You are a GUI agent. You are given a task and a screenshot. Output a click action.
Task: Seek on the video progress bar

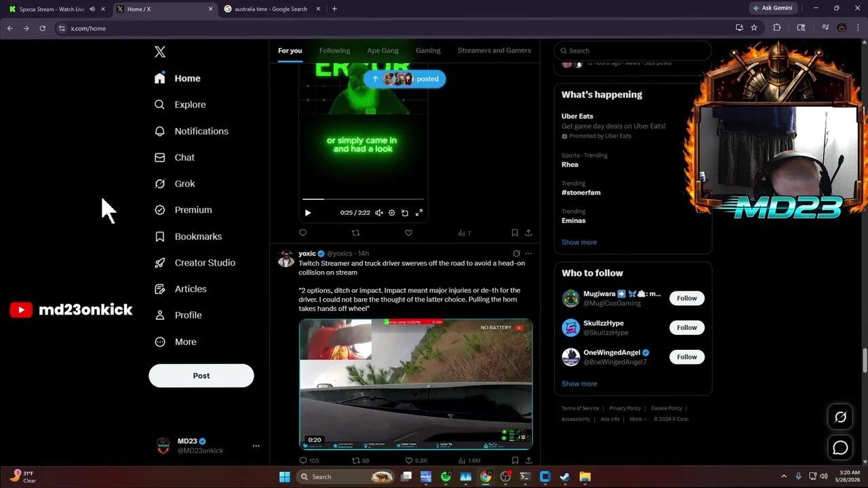point(363,199)
